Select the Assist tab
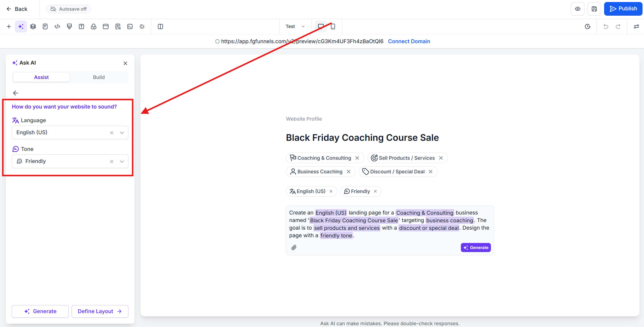 (41, 77)
